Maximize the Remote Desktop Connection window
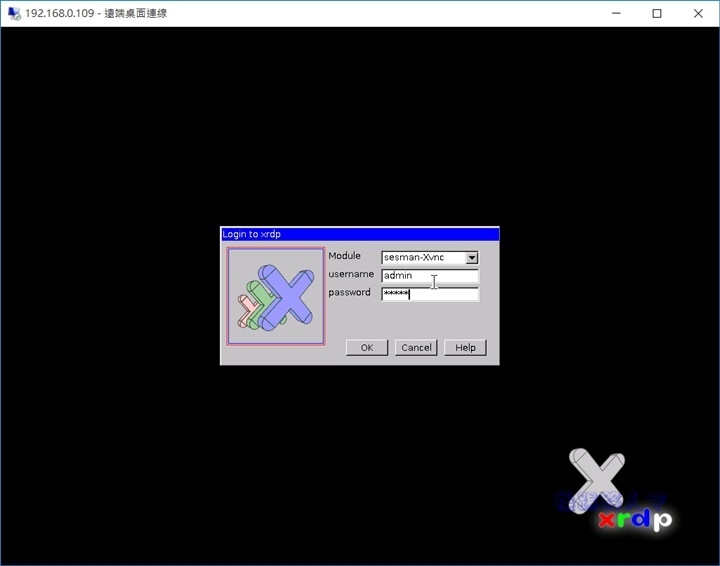 point(657,13)
